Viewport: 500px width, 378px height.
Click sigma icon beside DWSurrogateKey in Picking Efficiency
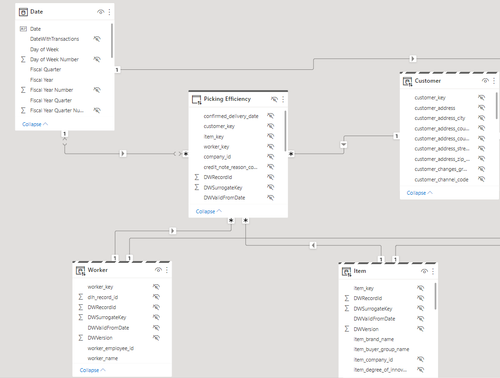pyautogui.click(x=197, y=187)
